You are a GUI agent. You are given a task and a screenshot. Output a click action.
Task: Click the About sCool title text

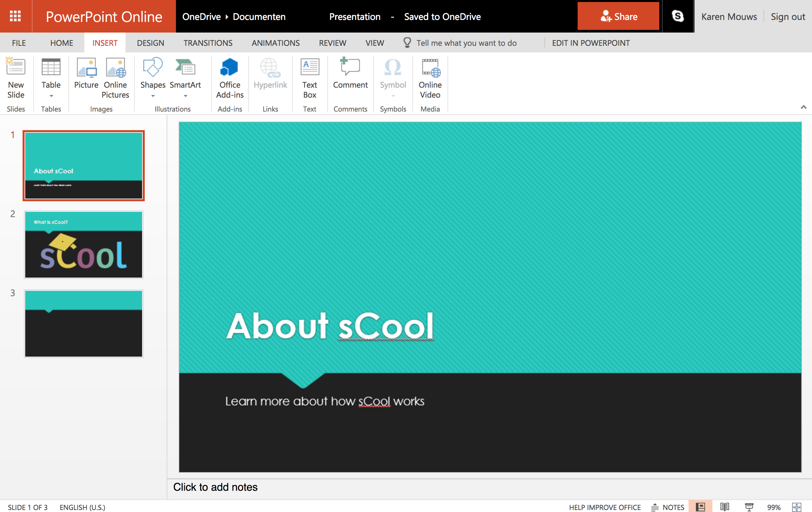(330, 325)
